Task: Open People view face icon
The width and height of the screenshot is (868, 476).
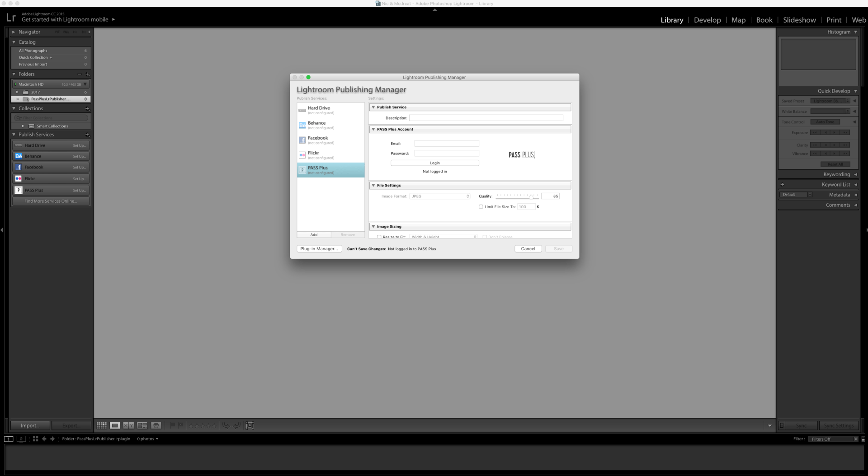Action: (156, 425)
